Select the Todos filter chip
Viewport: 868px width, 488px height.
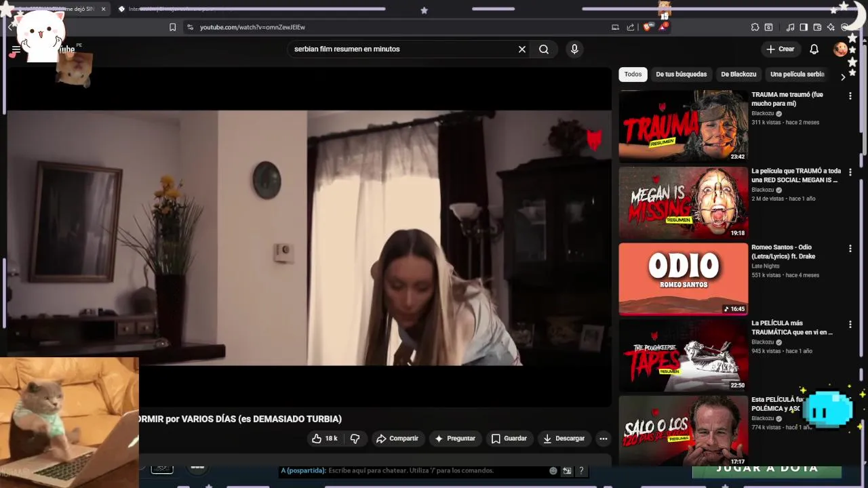pyautogui.click(x=633, y=74)
